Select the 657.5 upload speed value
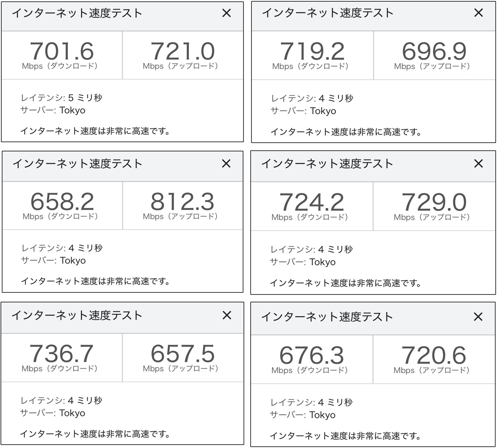This screenshot has width=497, height=448. [x=182, y=354]
